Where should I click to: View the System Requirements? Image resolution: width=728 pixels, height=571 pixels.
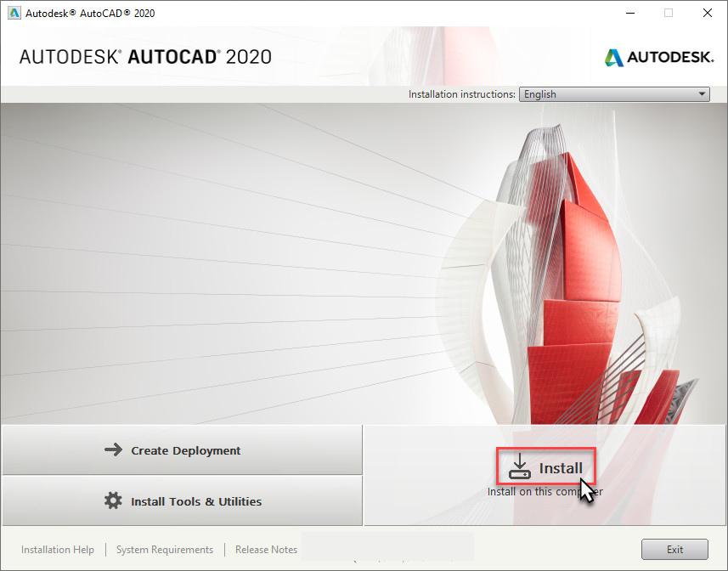click(164, 549)
